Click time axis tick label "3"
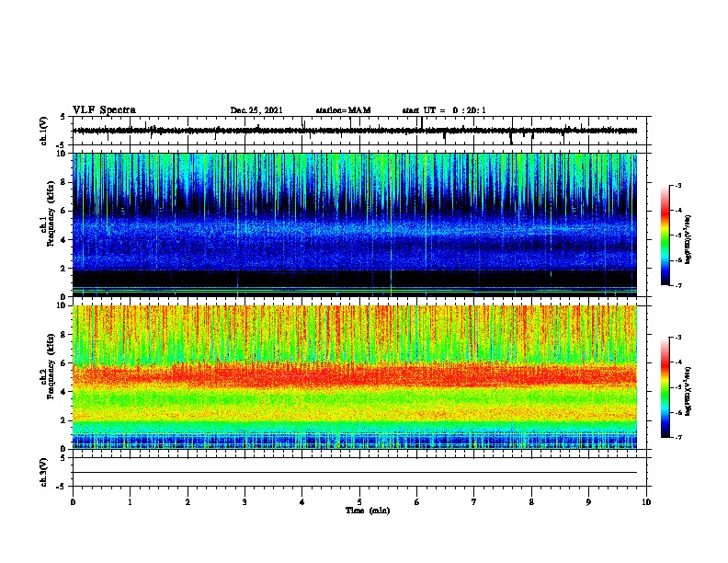728x563 pixels. tap(245, 501)
